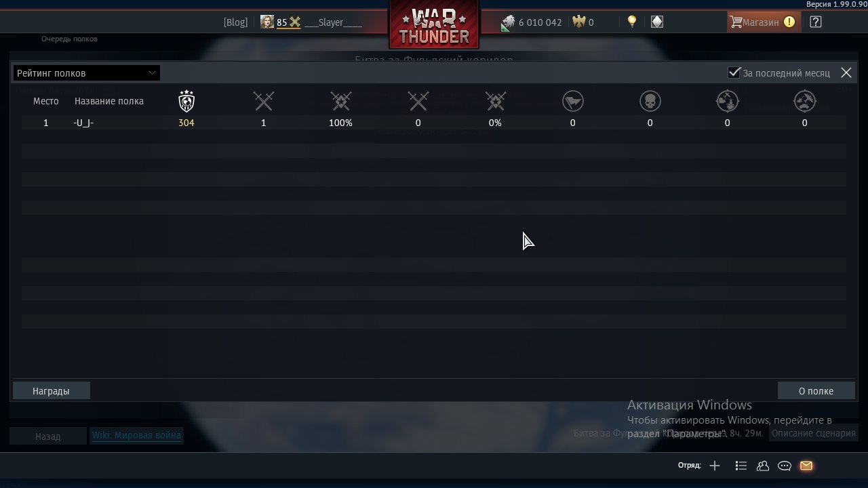The image size is (868, 488).
Task: Open the contacts list icon
Action: pos(763,466)
